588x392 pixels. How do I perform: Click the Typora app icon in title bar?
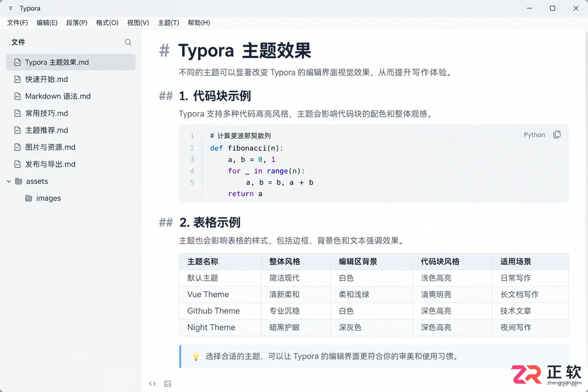[11, 8]
